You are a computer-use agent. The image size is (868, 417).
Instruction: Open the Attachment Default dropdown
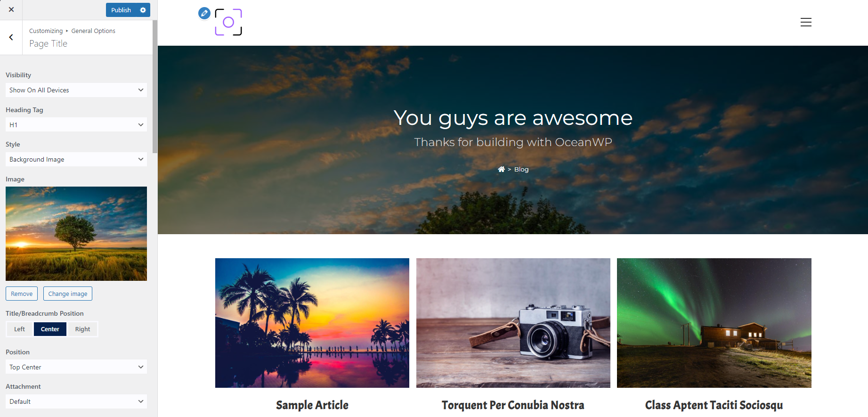click(x=76, y=401)
